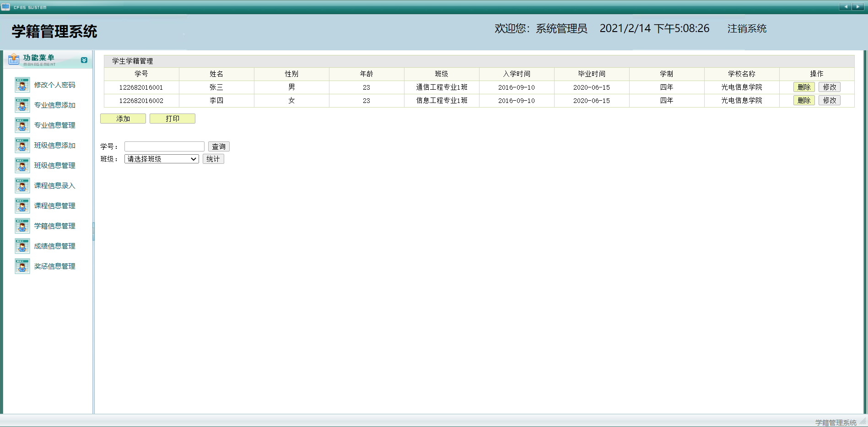
Task: Open 课程信息录入 menu item
Action: point(54,186)
